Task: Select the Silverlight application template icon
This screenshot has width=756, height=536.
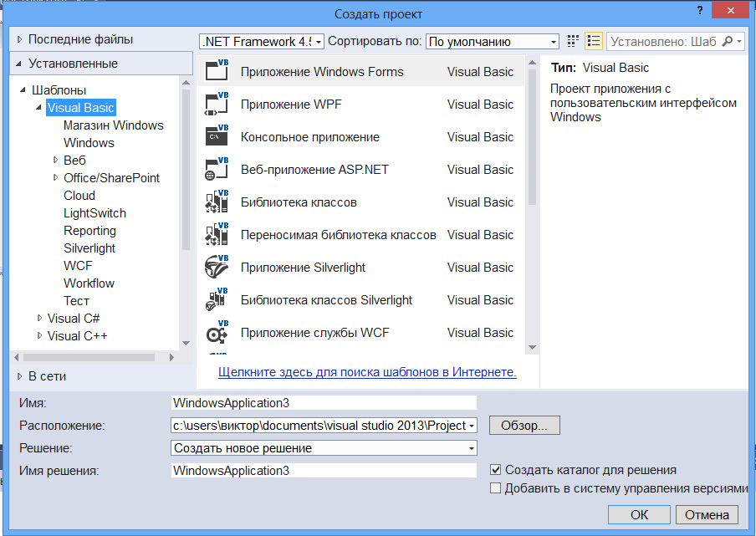Action: [217, 267]
